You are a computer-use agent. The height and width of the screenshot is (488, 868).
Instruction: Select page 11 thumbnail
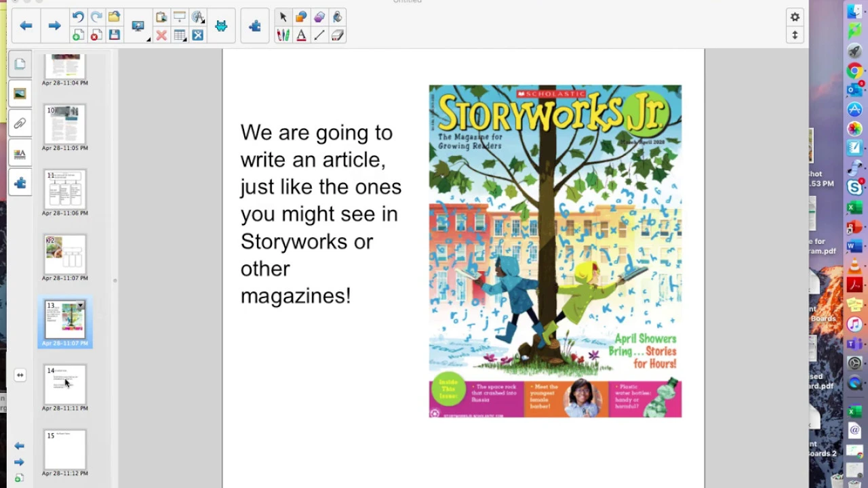65,188
